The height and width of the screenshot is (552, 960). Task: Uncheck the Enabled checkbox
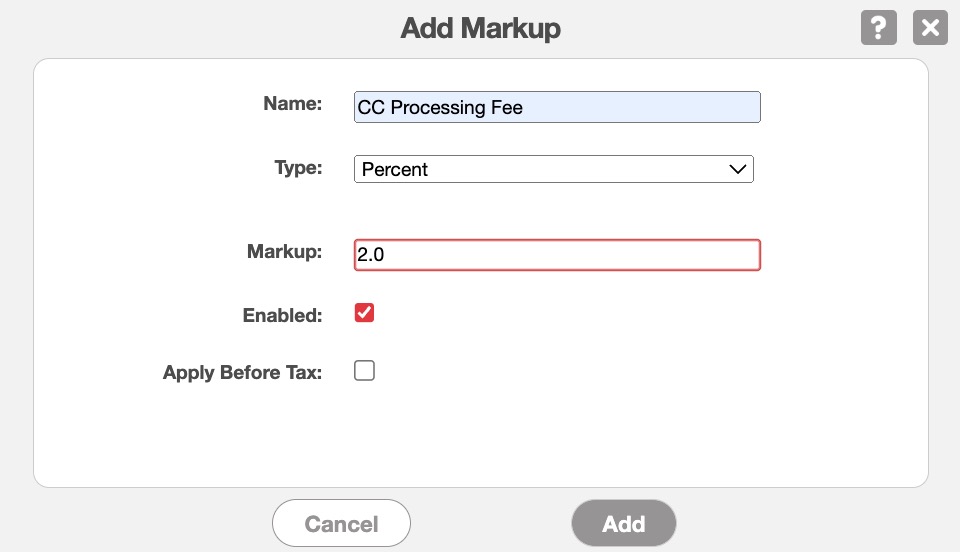pyautogui.click(x=365, y=313)
